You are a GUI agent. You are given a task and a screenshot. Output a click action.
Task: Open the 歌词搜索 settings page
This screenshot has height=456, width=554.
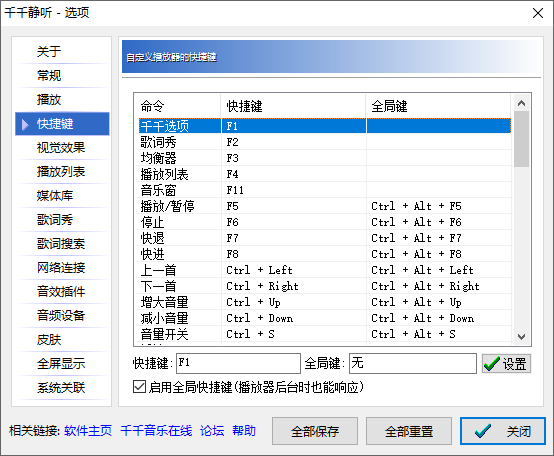(62, 244)
